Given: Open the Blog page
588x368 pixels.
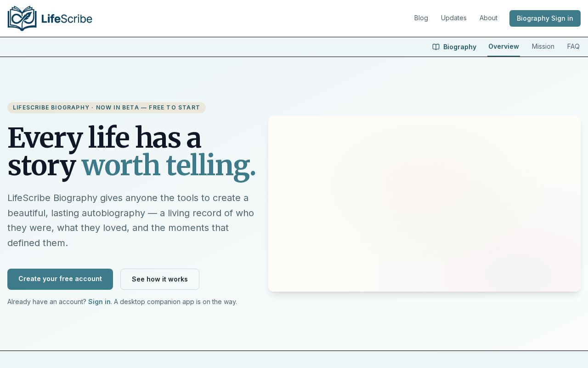Looking at the screenshot, I should click(x=421, y=18).
